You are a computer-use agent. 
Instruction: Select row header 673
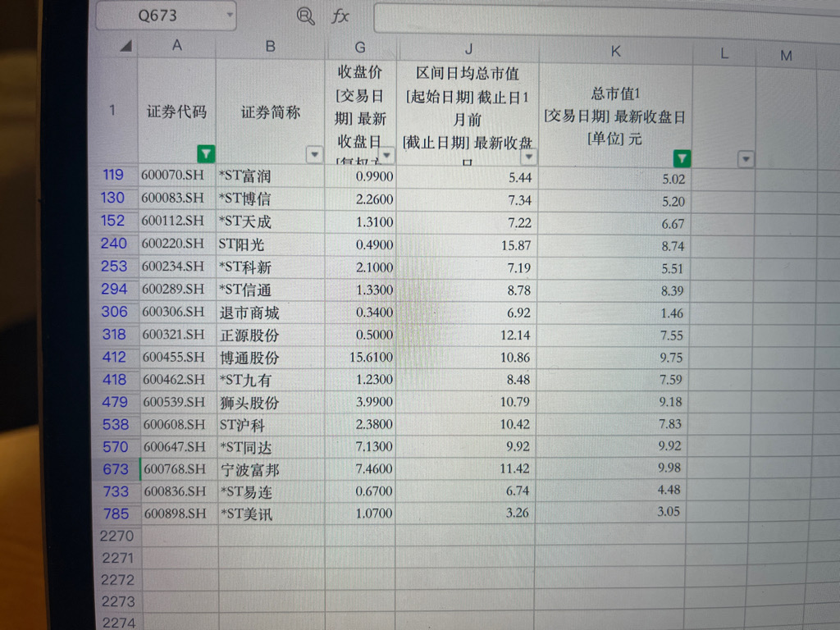tap(116, 469)
